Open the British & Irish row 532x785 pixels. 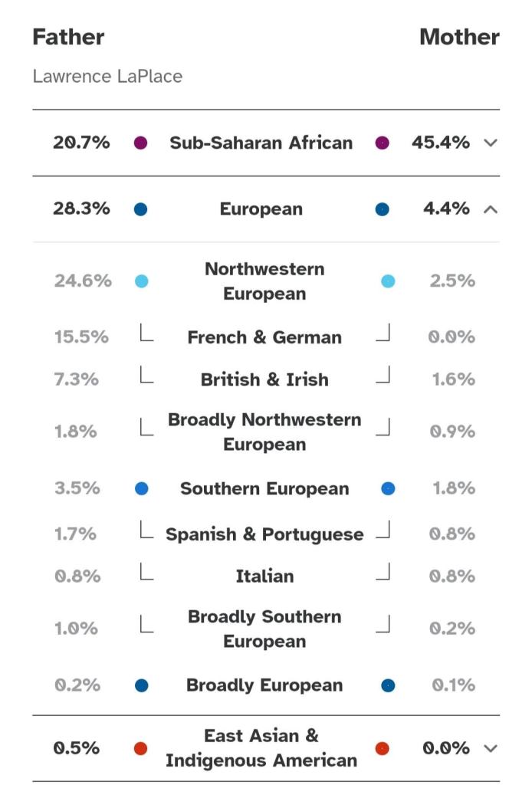[264, 379]
